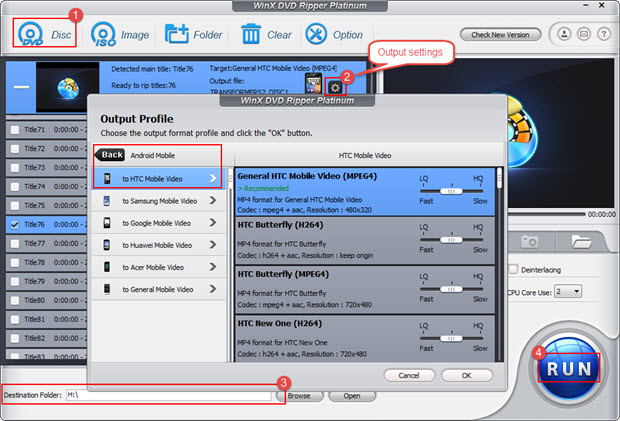Choose General HTC Mobile Video (MPEG4) profile
Screen dimensions: 620x421
point(365,192)
